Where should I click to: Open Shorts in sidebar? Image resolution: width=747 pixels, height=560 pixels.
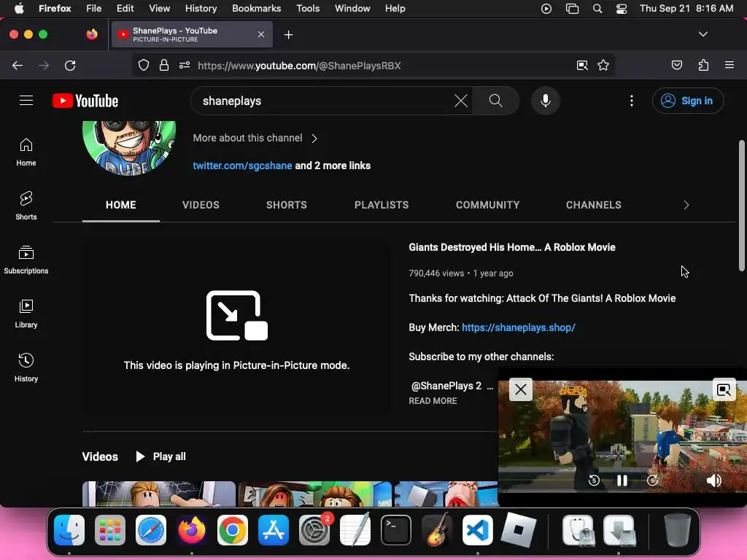pos(26,206)
